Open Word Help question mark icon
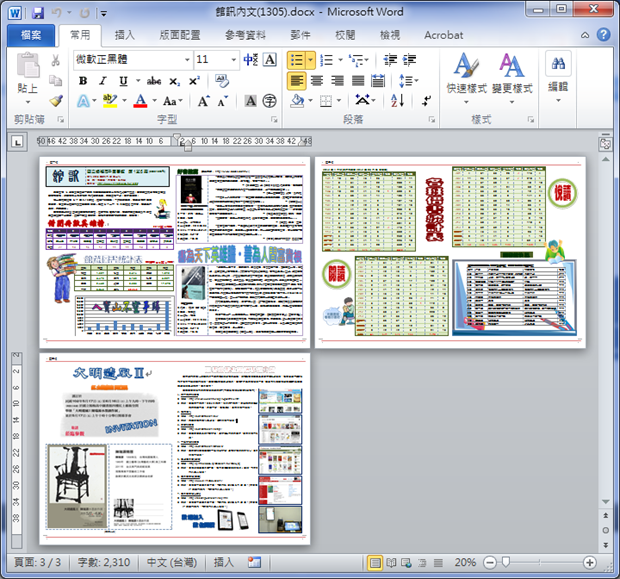The image size is (620, 579). tap(603, 35)
